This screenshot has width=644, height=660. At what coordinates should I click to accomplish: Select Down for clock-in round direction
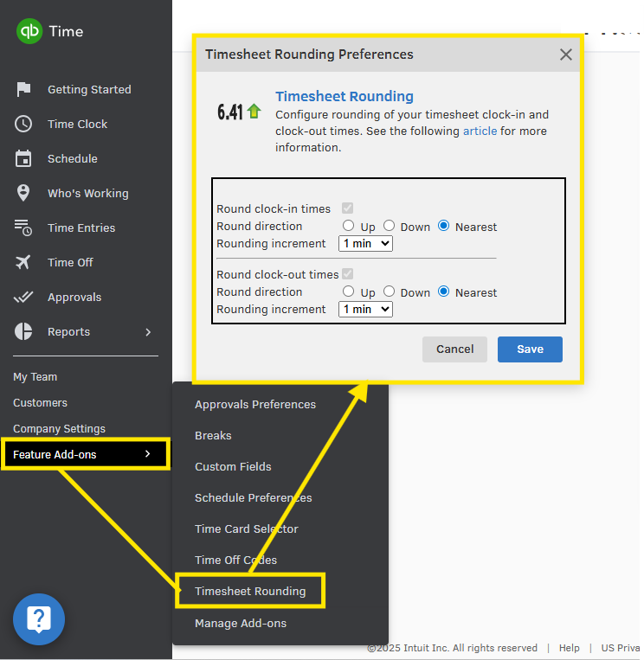(389, 226)
